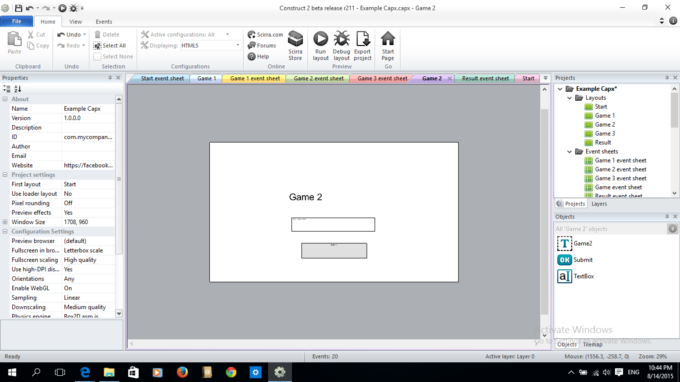Open the Debug layout tool
680x382 pixels.
[341, 46]
